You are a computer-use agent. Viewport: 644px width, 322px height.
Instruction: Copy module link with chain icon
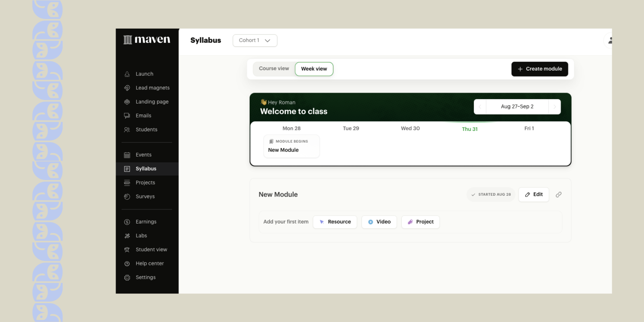pyautogui.click(x=558, y=195)
